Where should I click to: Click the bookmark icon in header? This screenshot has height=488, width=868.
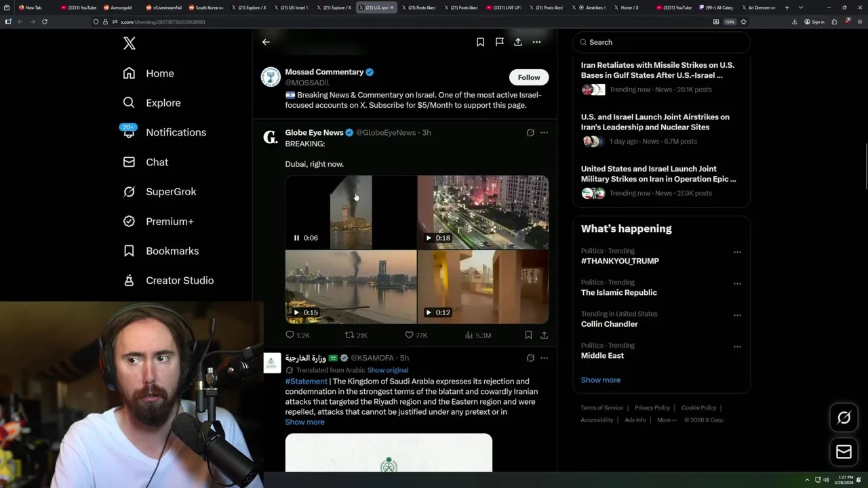tap(480, 42)
